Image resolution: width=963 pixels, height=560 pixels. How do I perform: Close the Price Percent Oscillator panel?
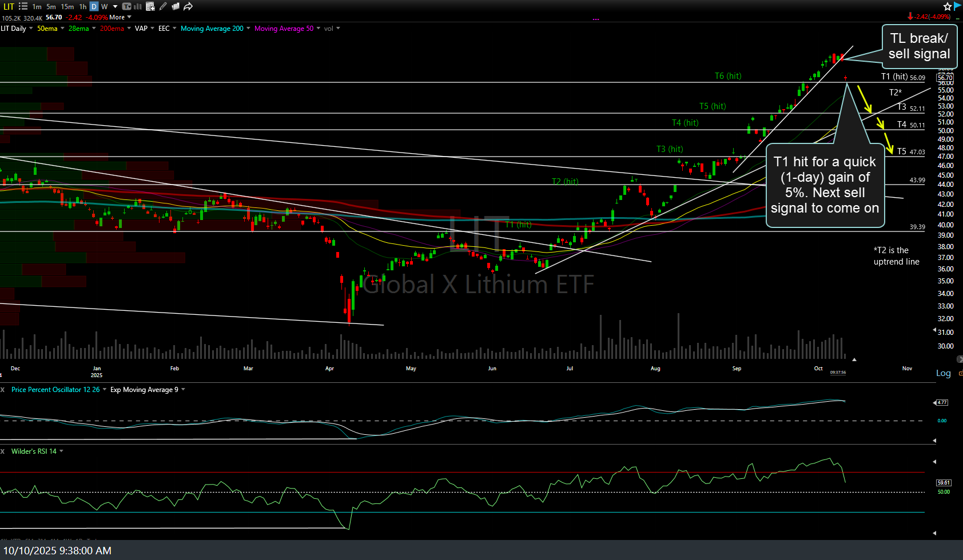[x=3, y=390]
